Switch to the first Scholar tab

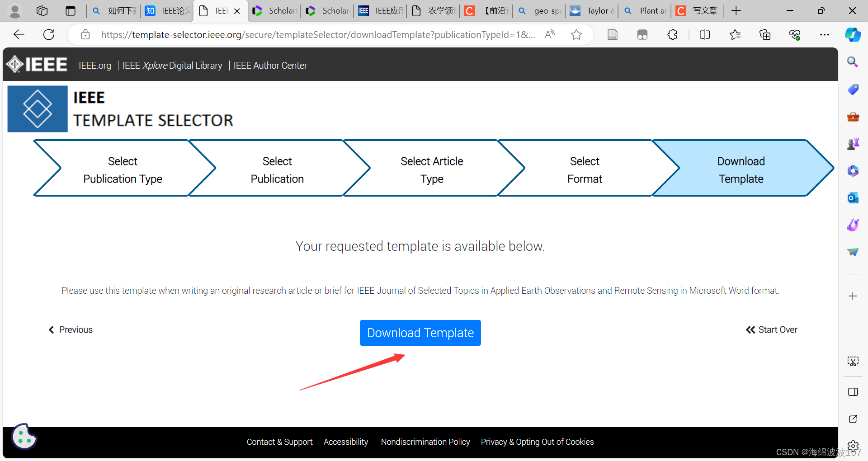click(x=275, y=11)
